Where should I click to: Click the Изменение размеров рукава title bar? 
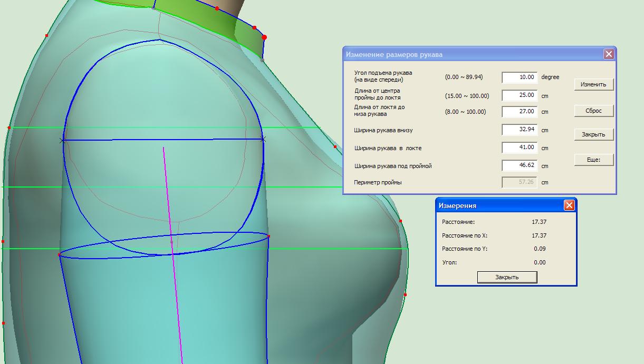[469, 54]
